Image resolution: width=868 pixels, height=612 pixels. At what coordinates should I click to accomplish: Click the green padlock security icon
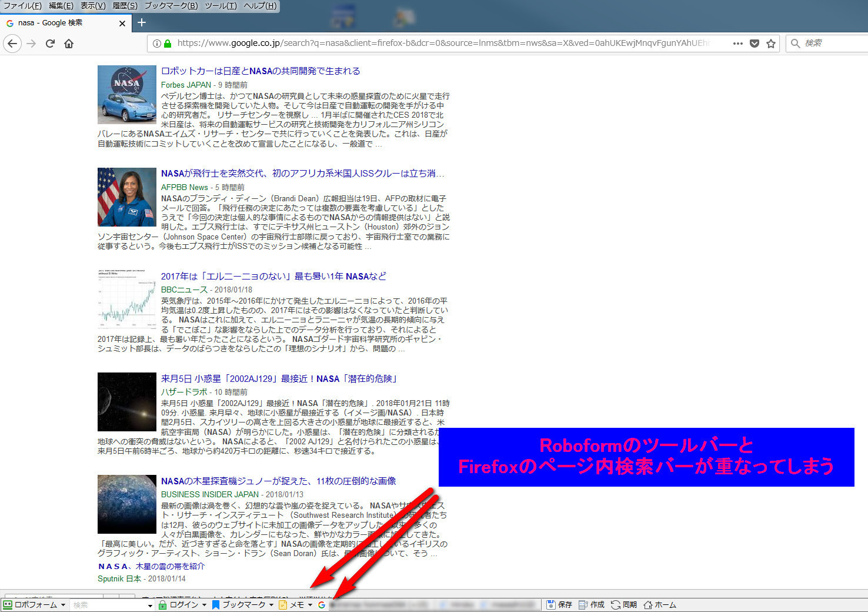point(168,44)
